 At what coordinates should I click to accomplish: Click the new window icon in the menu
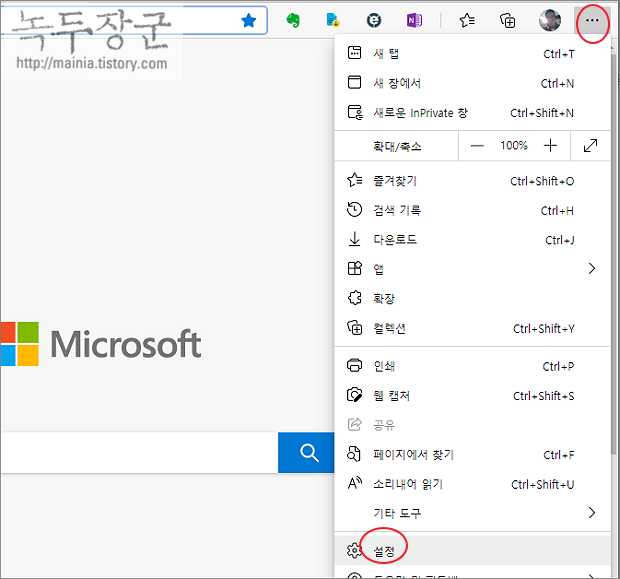354,82
